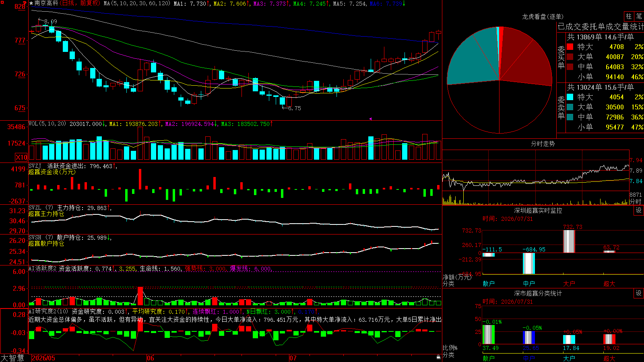Click the 委卖单 section label
The height and width of the screenshot is (362, 644).
coord(561,107)
